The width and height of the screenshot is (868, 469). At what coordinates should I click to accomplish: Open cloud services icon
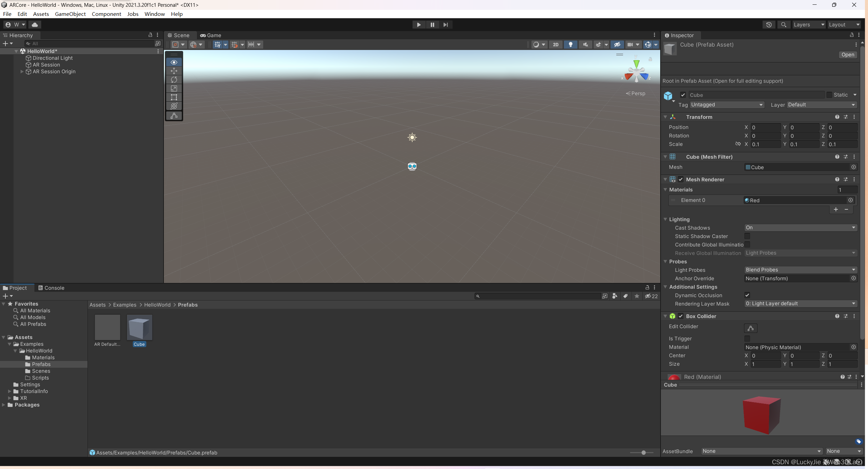point(34,25)
